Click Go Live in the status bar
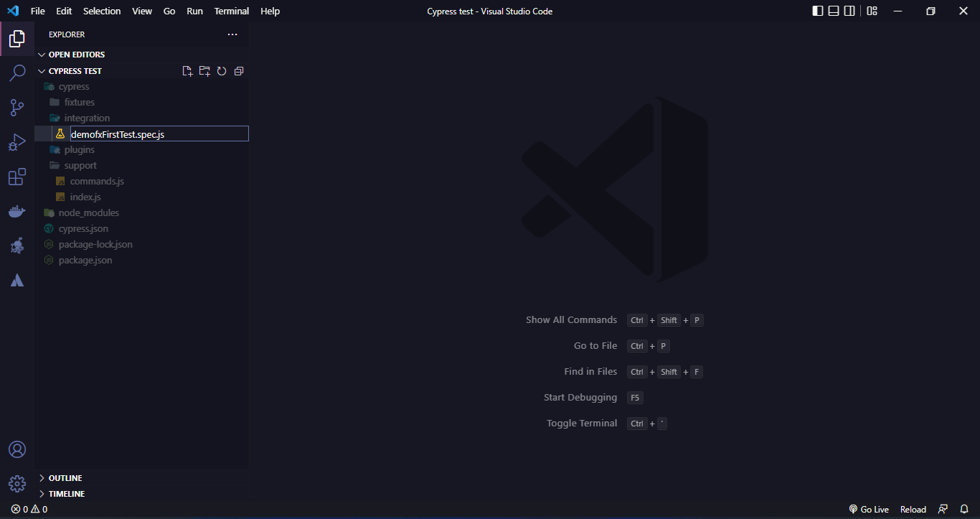980x519 pixels. coord(869,510)
